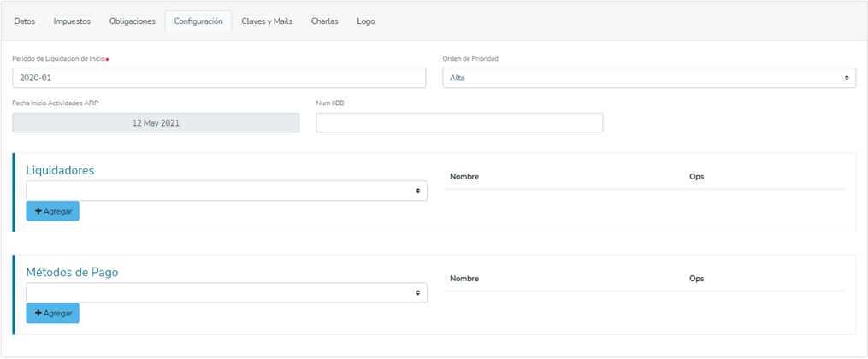Click Nombre column header in Liquidadores table
Screen dimensions: 868x359
click(x=464, y=177)
